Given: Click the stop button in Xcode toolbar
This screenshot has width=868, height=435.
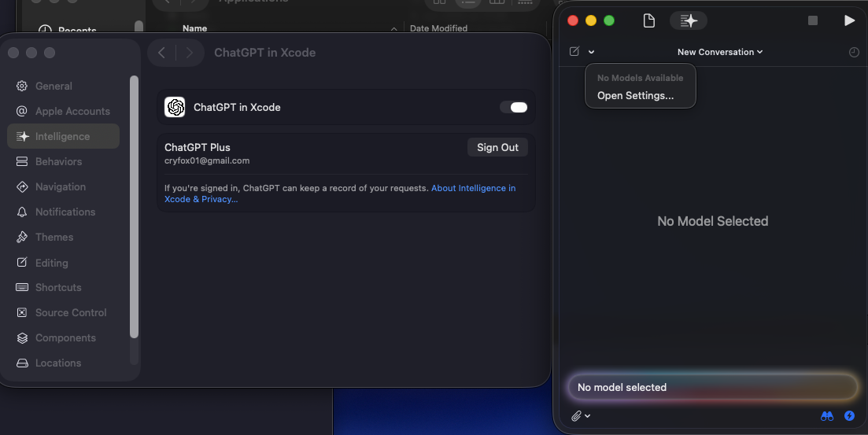Looking at the screenshot, I should (x=813, y=20).
